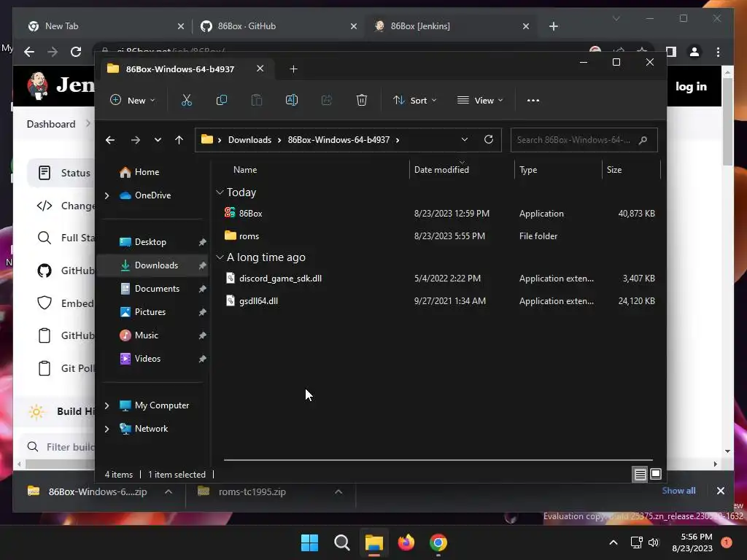The image size is (747, 560).
Task: Open Desktop in navigation pane
Action: click(x=150, y=242)
